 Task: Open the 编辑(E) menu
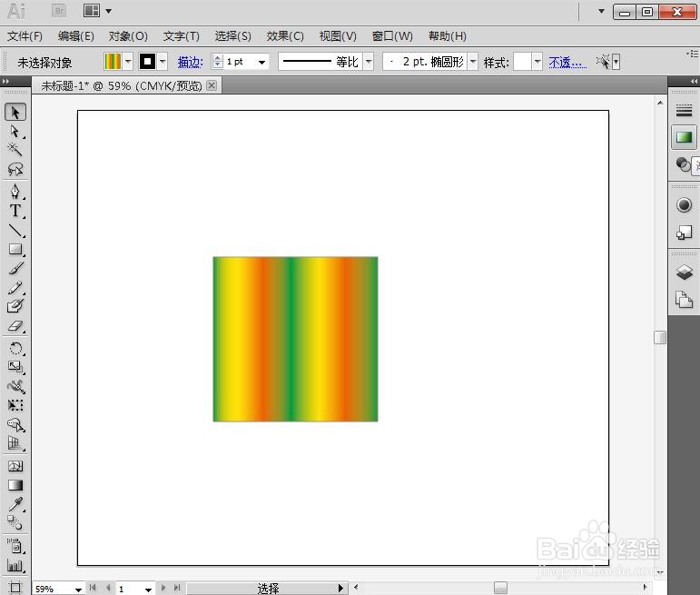(76, 36)
